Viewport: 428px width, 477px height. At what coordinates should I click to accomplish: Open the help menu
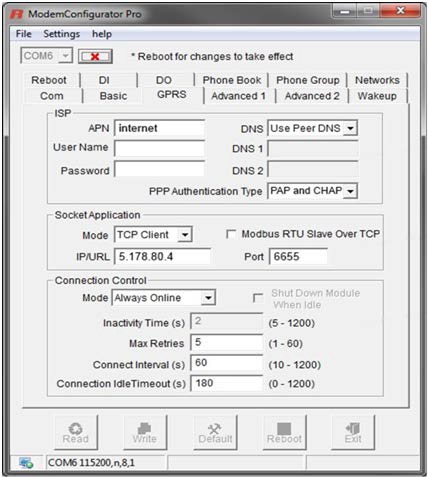[x=102, y=34]
